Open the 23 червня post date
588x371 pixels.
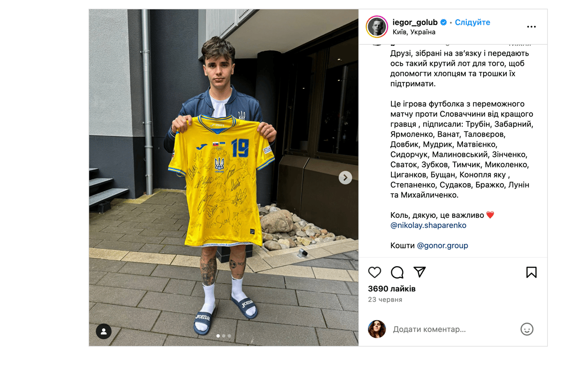click(x=385, y=300)
